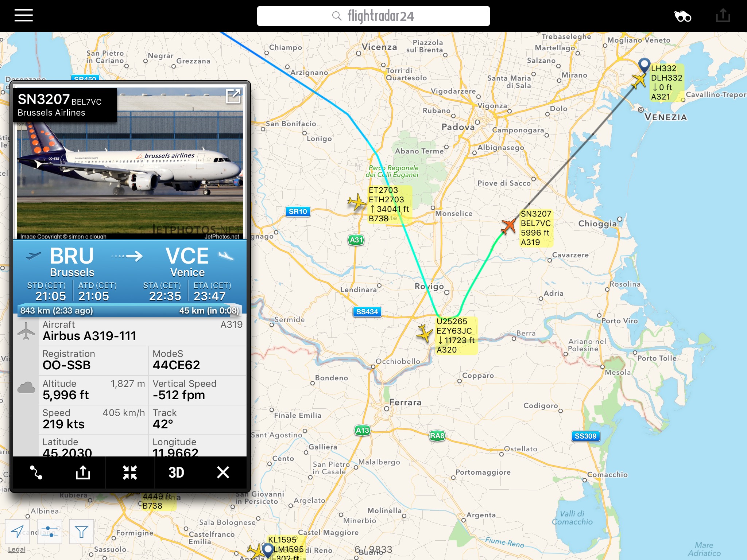The image size is (747, 560).
Task: Open the Legal link
Action: (17, 549)
